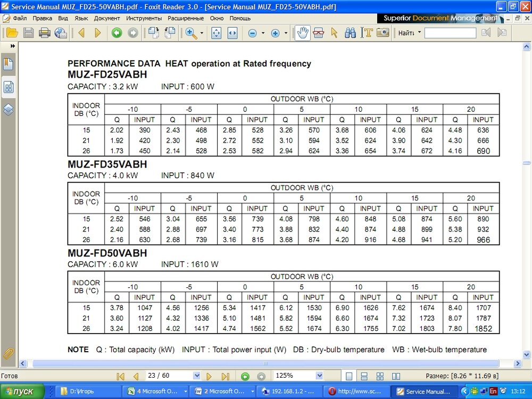Open the text viewer with the glasses icon

[x=318, y=33]
